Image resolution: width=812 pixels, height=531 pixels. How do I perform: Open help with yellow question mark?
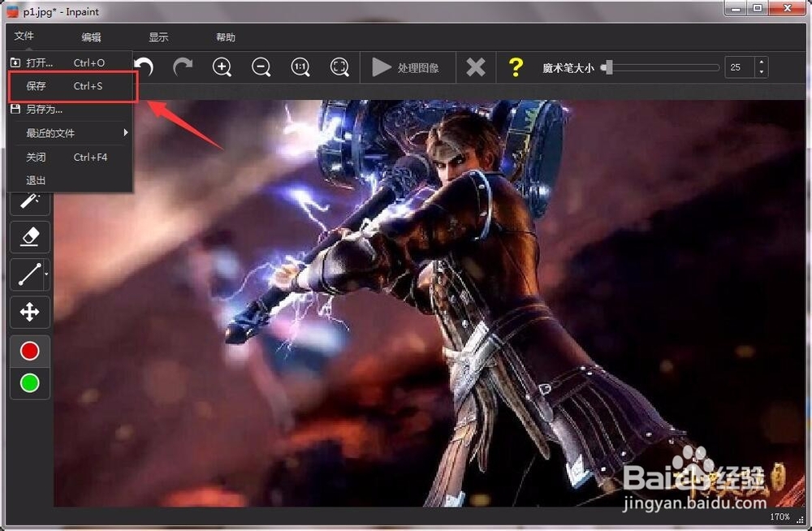click(x=516, y=67)
